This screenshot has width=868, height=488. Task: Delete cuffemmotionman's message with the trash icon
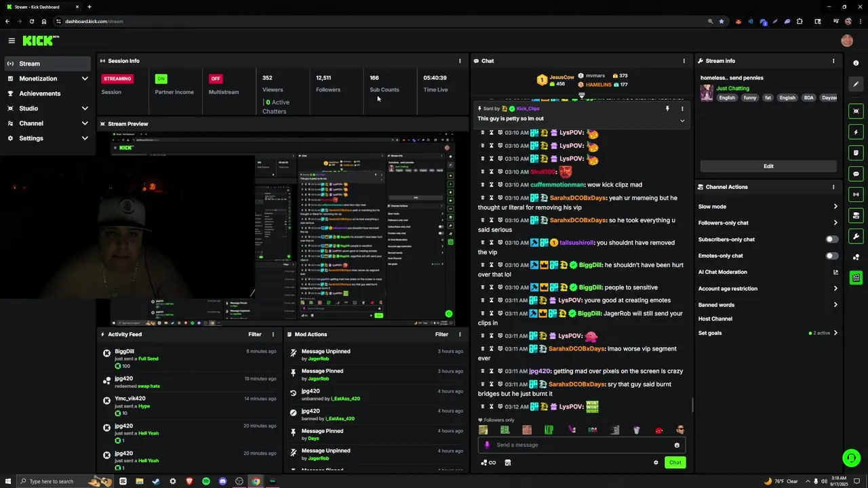point(483,185)
